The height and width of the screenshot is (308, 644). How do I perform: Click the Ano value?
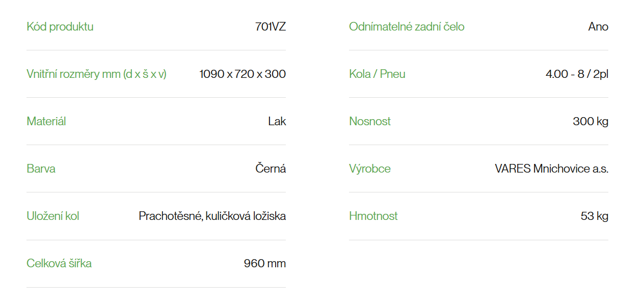coord(598,26)
